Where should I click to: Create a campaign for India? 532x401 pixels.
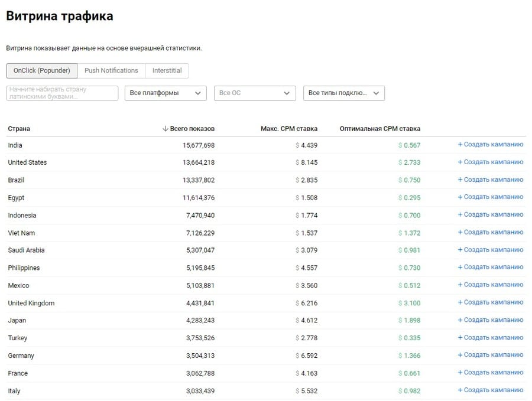pyautogui.click(x=490, y=145)
